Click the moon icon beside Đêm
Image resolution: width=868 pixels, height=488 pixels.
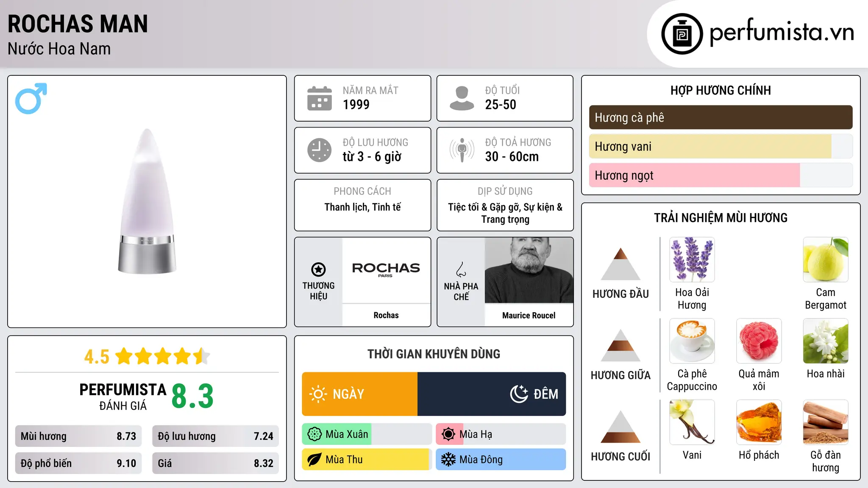[519, 394]
